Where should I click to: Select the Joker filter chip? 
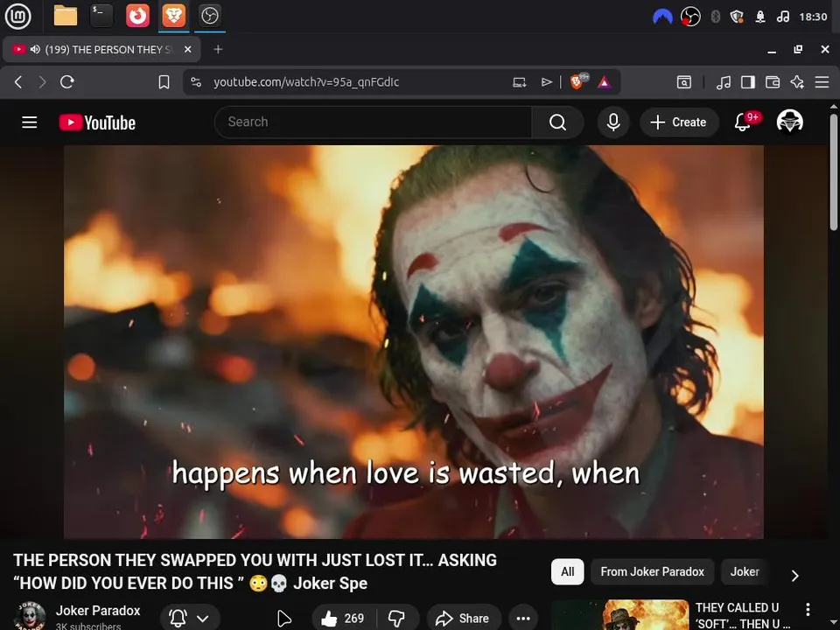click(745, 571)
